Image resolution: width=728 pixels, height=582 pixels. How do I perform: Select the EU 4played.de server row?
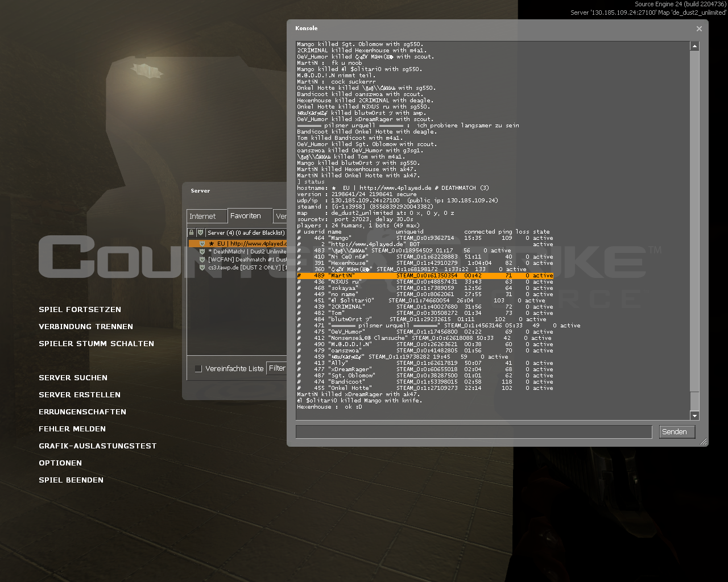point(238,243)
